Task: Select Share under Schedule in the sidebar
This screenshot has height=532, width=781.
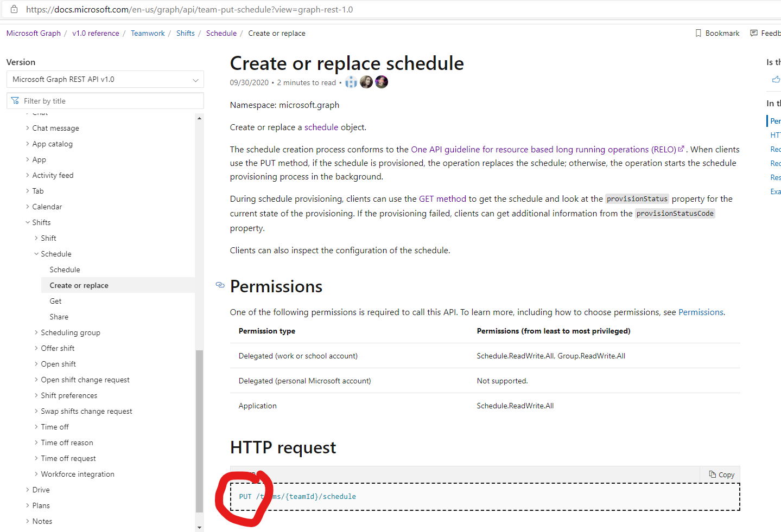Action: (x=59, y=316)
